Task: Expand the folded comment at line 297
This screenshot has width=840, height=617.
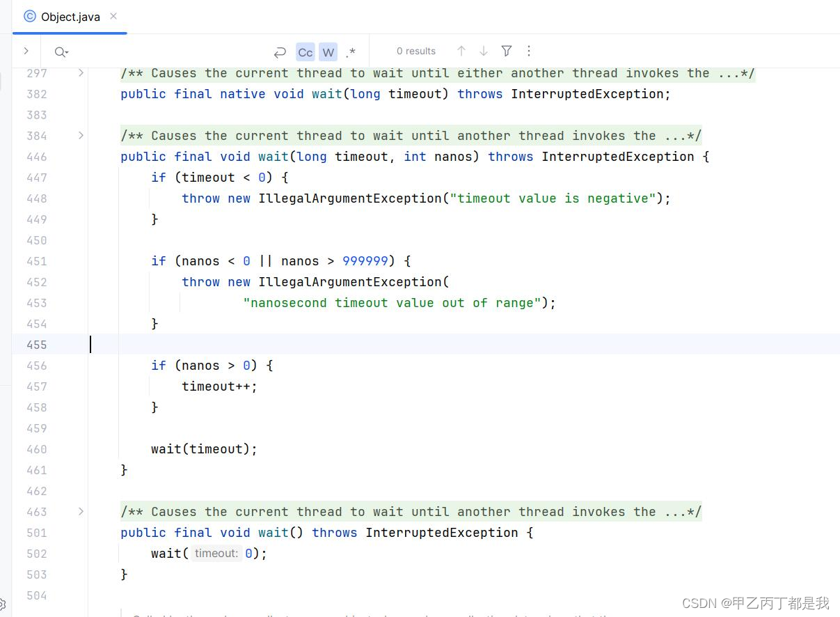Action: [81, 72]
